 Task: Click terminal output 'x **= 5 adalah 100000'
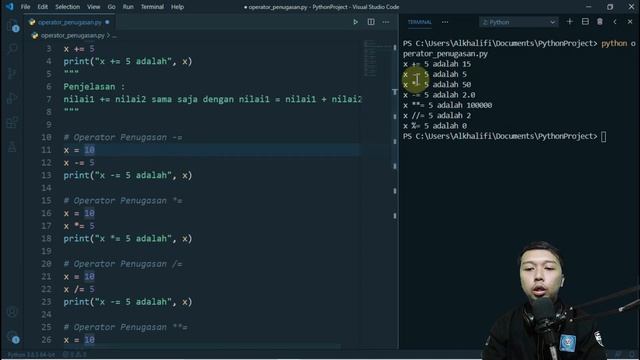point(447,105)
